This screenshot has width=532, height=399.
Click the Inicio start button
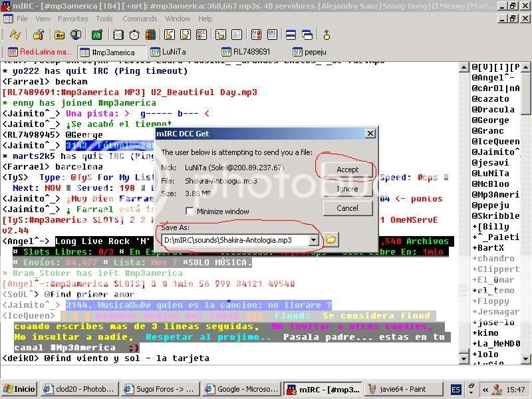click(x=20, y=389)
